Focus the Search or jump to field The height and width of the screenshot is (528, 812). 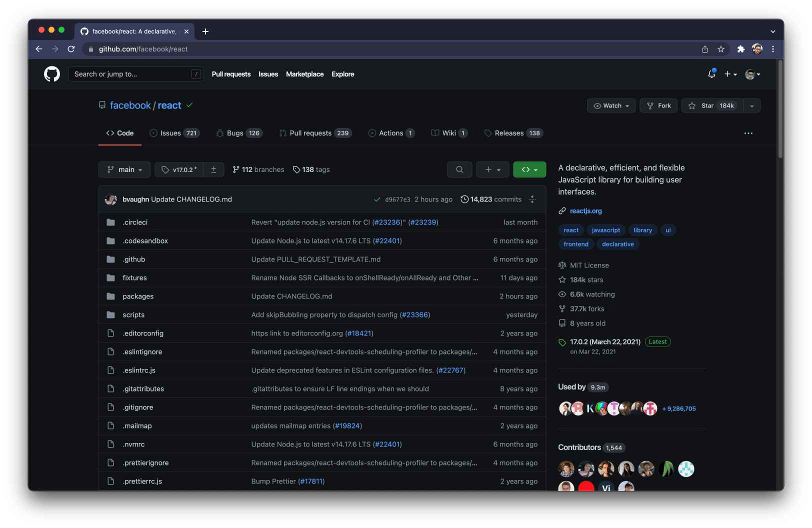click(135, 74)
